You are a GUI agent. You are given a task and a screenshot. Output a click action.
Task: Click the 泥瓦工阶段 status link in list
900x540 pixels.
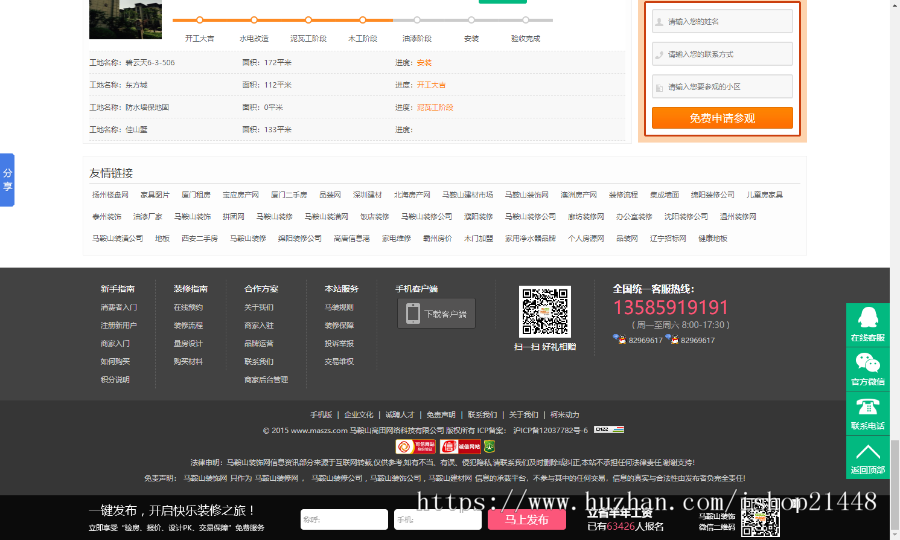435,107
